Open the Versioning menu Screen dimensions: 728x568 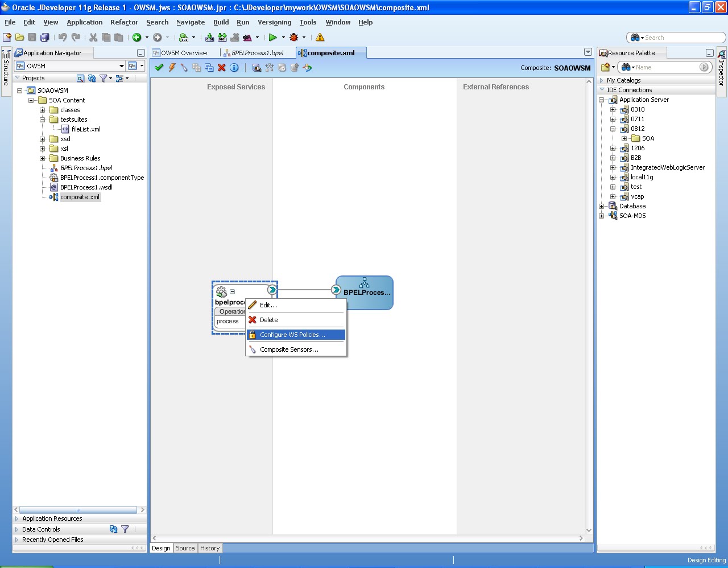274,22
